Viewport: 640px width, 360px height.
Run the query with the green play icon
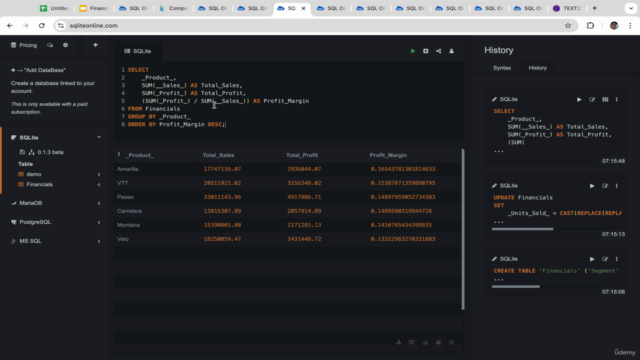[x=413, y=51]
